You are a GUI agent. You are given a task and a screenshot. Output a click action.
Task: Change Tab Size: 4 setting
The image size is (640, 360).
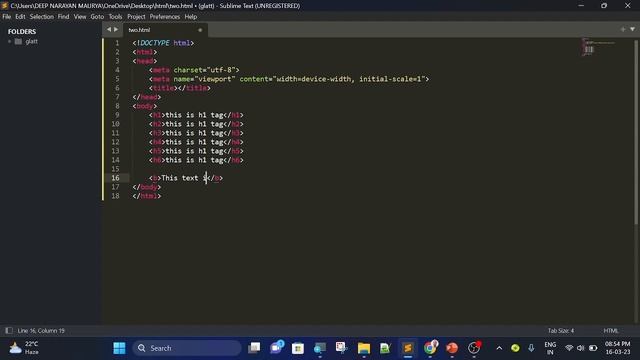click(x=560, y=331)
